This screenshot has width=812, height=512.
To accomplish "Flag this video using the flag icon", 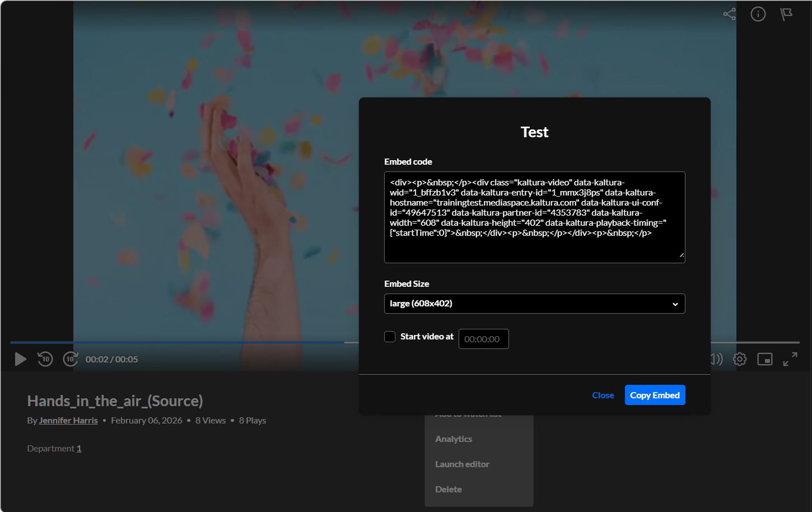I will pyautogui.click(x=787, y=14).
